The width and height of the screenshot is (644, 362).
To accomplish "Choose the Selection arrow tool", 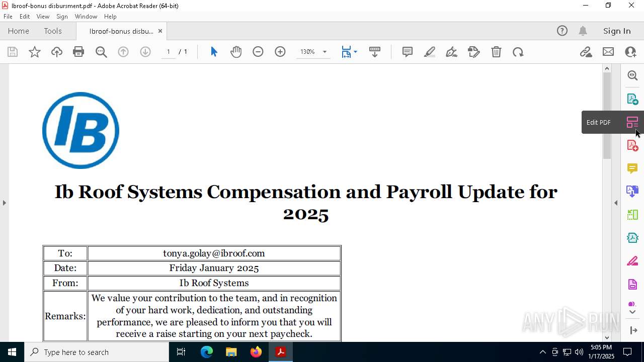I will [214, 52].
